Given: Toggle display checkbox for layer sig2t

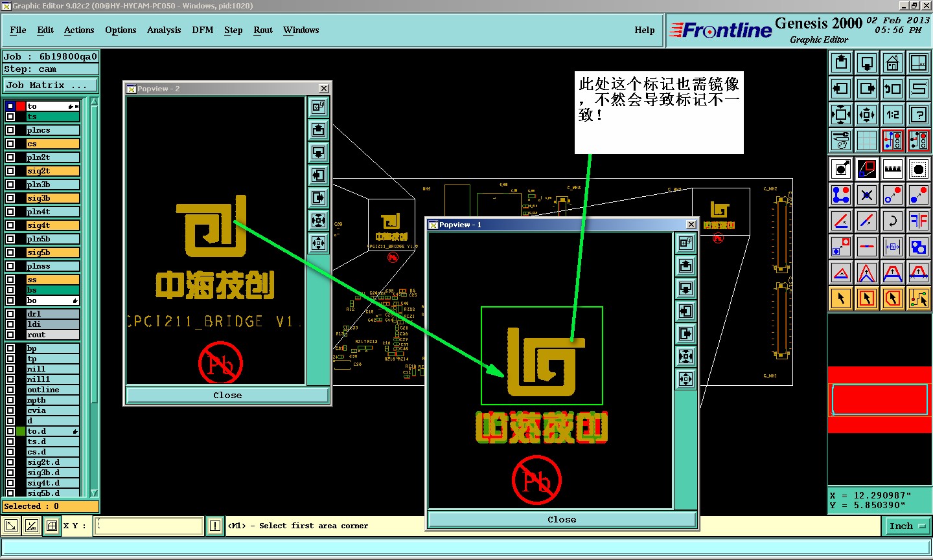Looking at the screenshot, I should (x=10, y=171).
